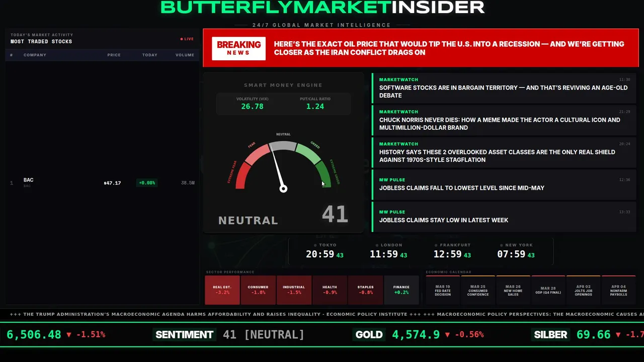The width and height of the screenshot is (644, 362).
Task: Select the Consumer sector tile
Action: pyautogui.click(x=258, y=290)
